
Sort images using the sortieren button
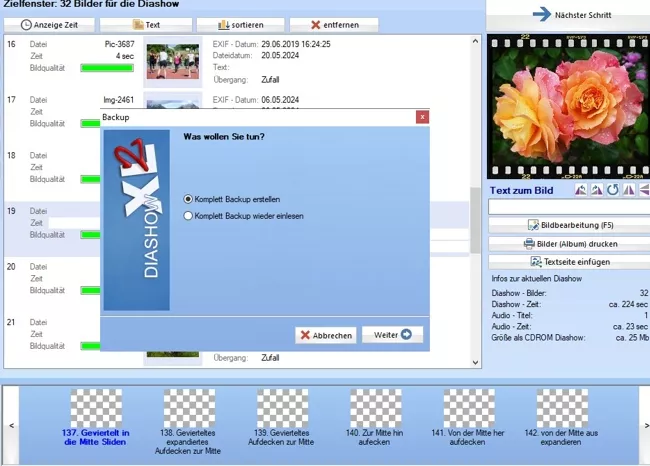pos(240,23)
